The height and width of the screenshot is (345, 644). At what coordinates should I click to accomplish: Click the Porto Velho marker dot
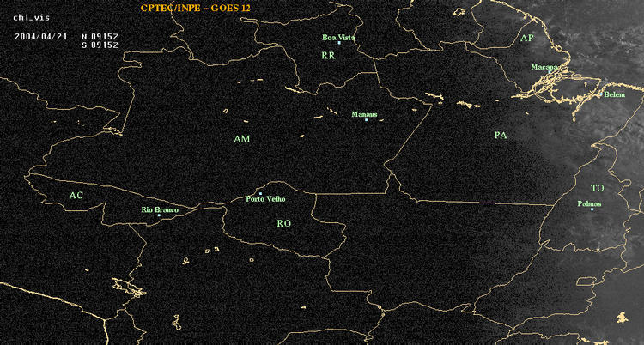click(x=260, y=193)
